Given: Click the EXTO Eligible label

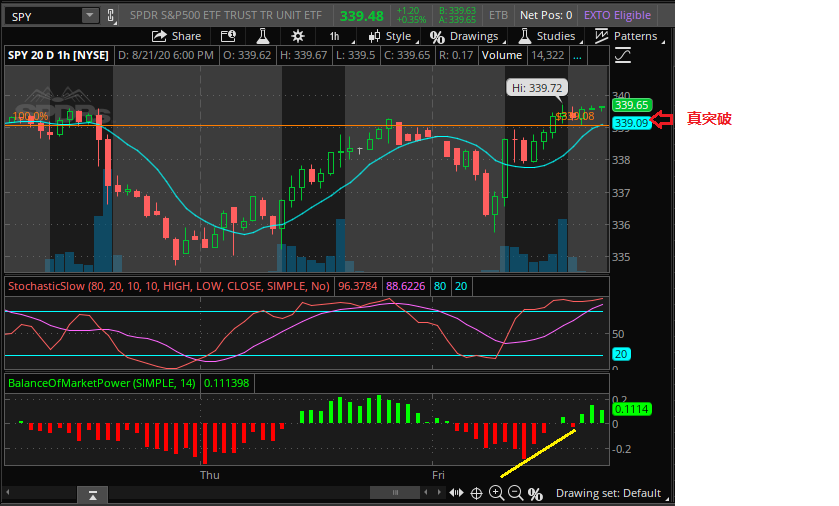Looking at the screenshot, I should point(617,16).
